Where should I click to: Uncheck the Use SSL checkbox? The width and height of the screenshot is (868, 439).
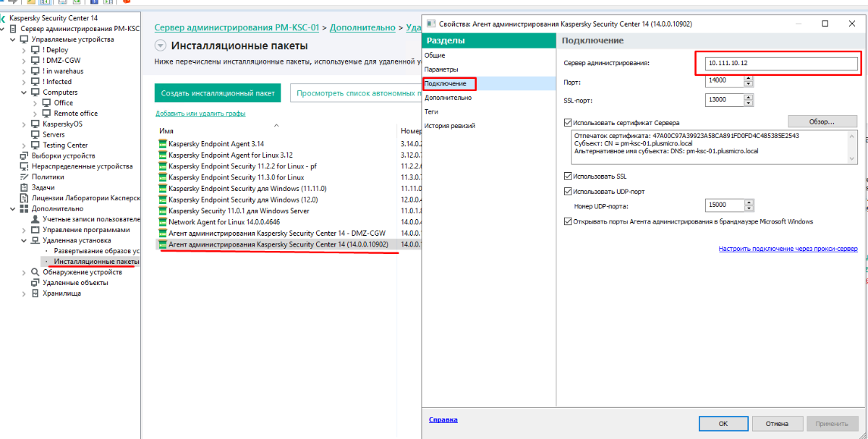coord(567,176)
